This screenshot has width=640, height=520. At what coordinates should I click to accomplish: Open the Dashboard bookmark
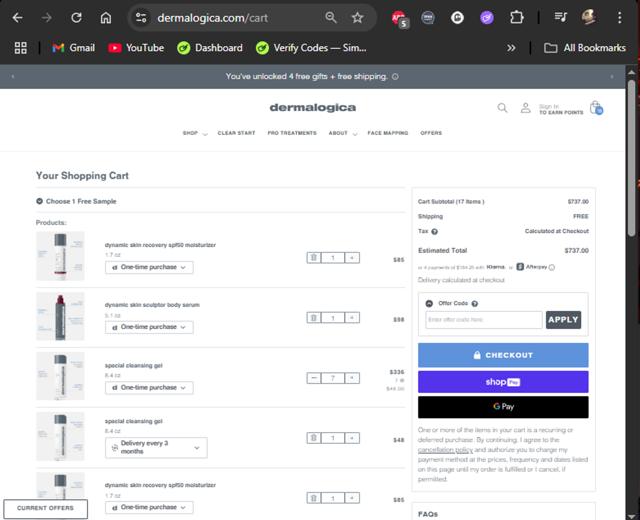point(210,48)
